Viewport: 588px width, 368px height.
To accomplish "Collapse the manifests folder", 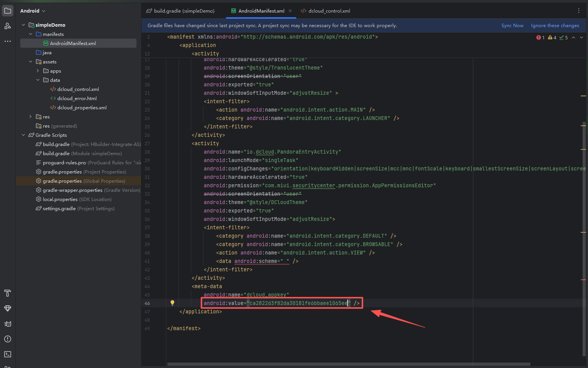I will pos(31,34).
